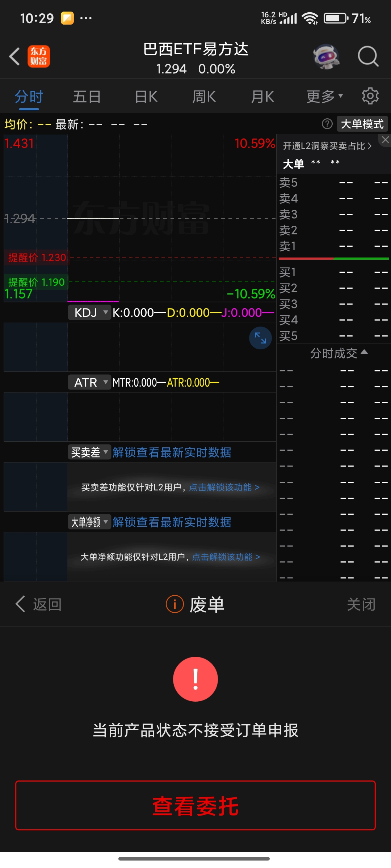This screenshot has width=391, height=868.
Task: Switch to 月K tab
Action: [x=262, y=97]
